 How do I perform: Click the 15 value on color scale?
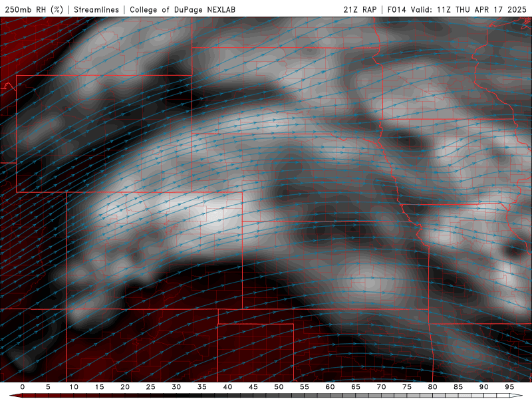point(99,387)
